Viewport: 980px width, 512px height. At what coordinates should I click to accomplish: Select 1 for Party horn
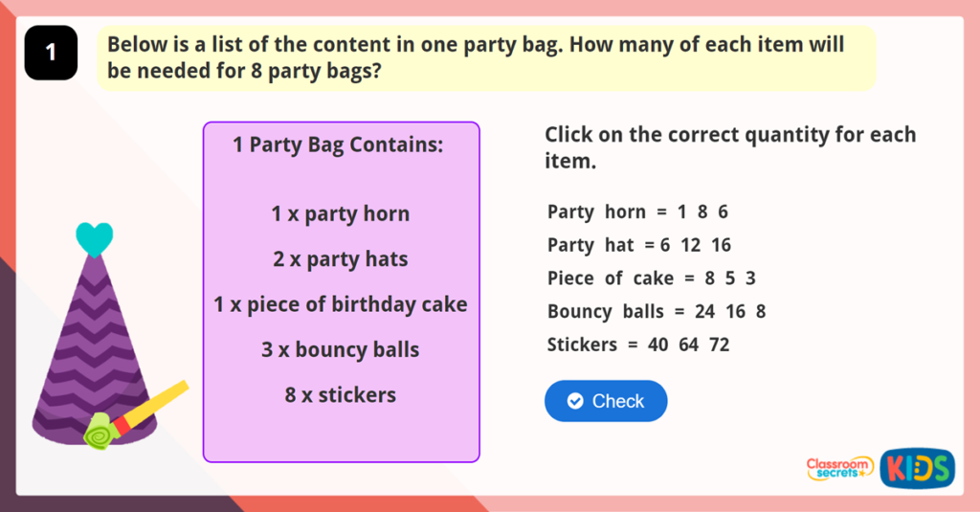coord(681,211)
